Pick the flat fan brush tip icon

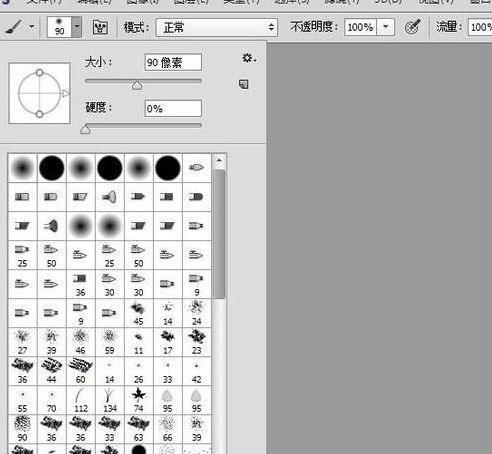[x=110, y=197]
